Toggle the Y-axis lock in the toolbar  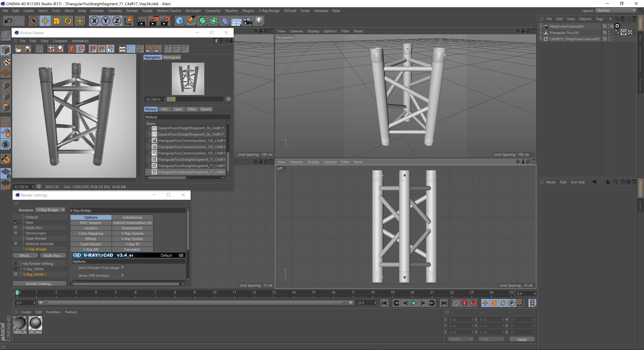[x=105, y=21]
